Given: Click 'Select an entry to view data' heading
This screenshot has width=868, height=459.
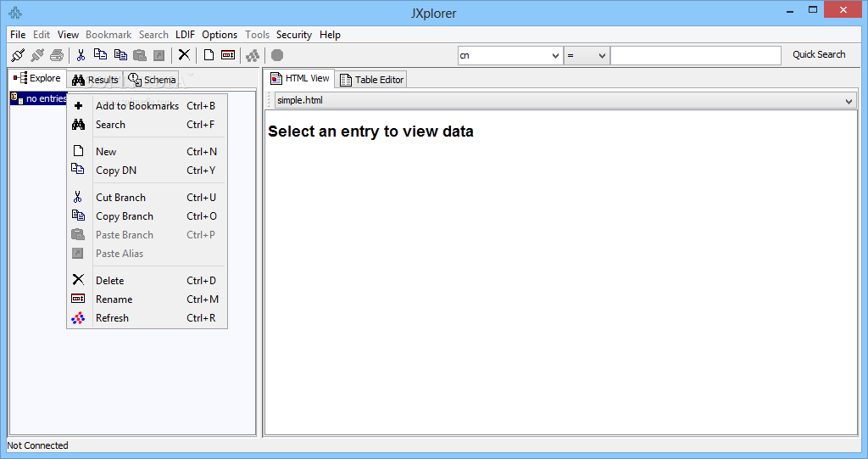Looking at the screenshot, I should (x=370, y=132).
